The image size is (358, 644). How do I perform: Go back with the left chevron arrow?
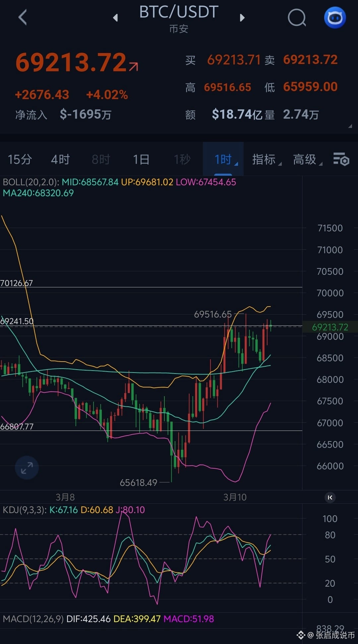(x=23, y=17)
